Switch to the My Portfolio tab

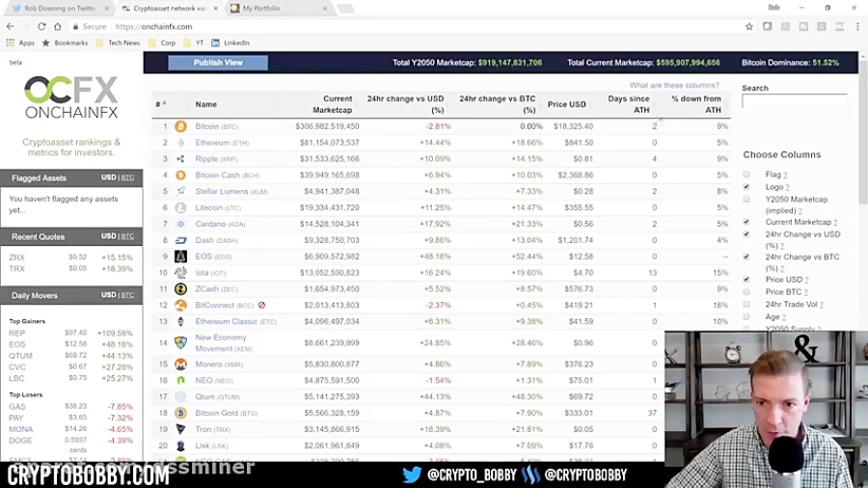(x=277, y=9)
